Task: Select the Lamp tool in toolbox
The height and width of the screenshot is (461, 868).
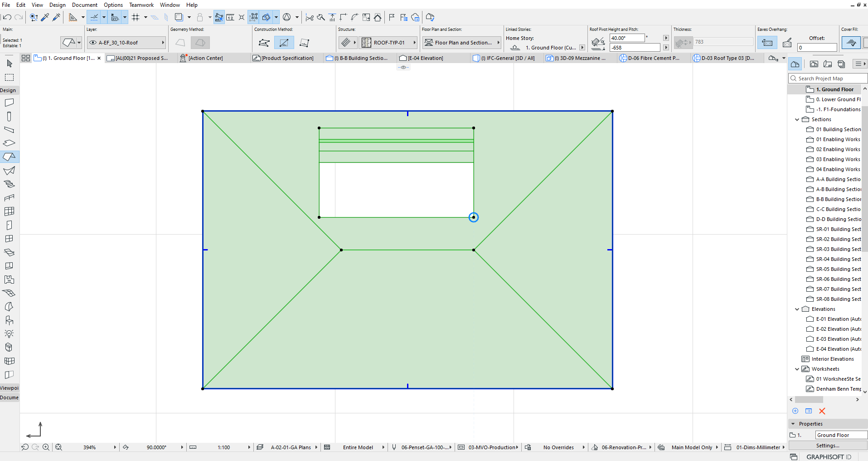Action: point(9,334)
